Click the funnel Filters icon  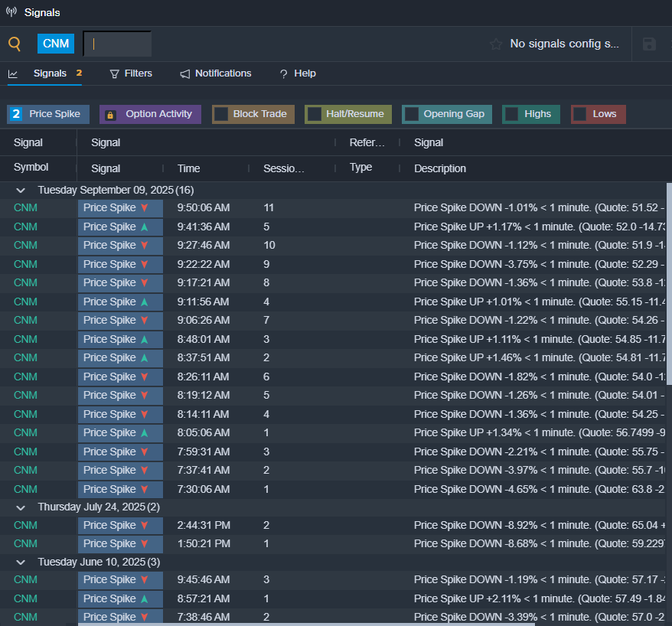(115, 74)
